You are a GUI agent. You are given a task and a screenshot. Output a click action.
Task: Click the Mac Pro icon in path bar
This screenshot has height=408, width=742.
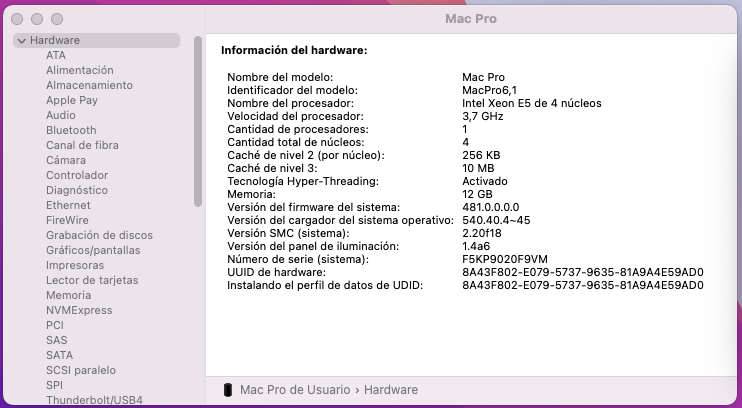pos(228,390)
